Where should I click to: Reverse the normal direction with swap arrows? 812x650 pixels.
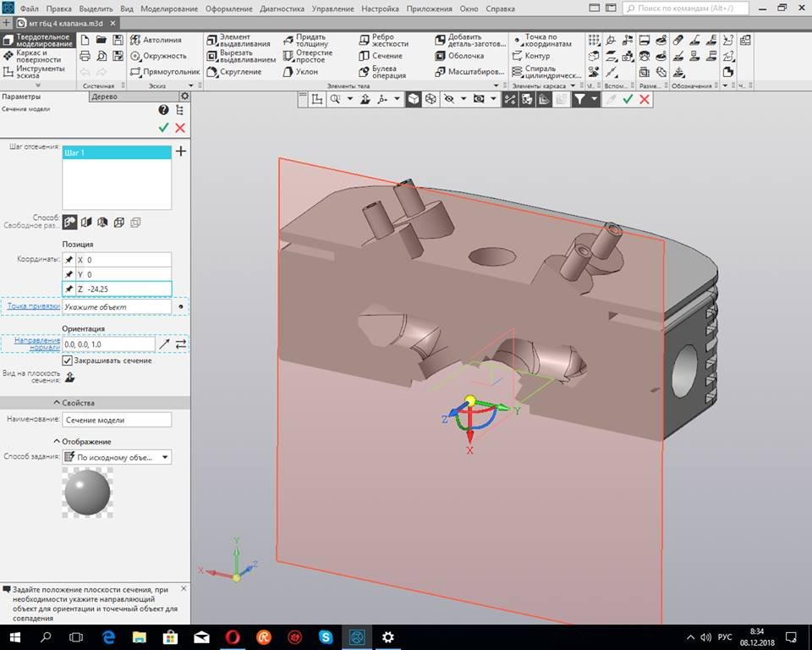point(180,344)
